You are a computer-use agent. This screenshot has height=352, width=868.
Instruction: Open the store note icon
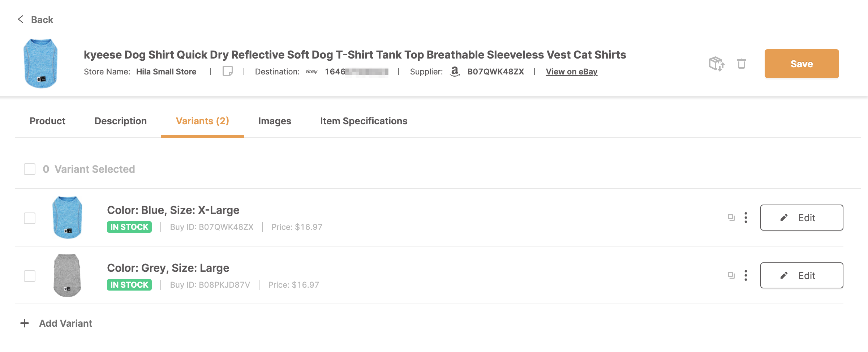[x=228, y=71]
